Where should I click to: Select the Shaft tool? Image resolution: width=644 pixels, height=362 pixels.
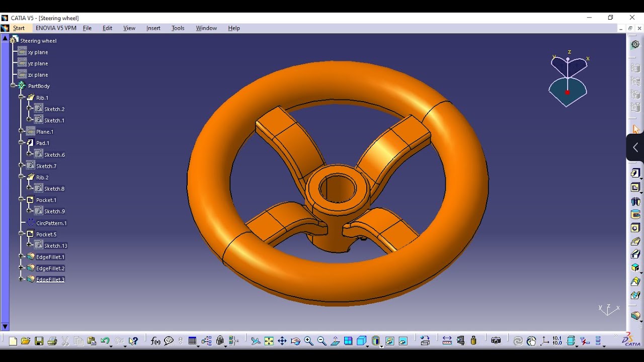pos(635,201)
